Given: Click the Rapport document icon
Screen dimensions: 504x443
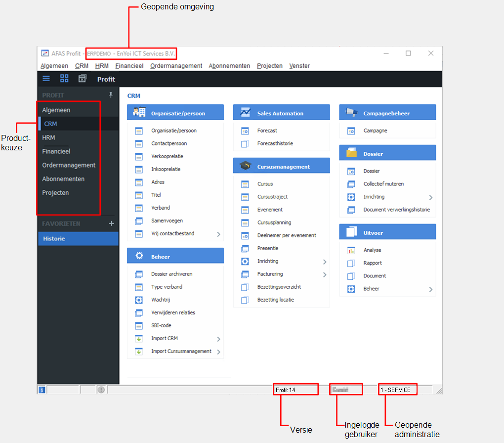Looking at the screenshot, I should (x=351, y=263).
